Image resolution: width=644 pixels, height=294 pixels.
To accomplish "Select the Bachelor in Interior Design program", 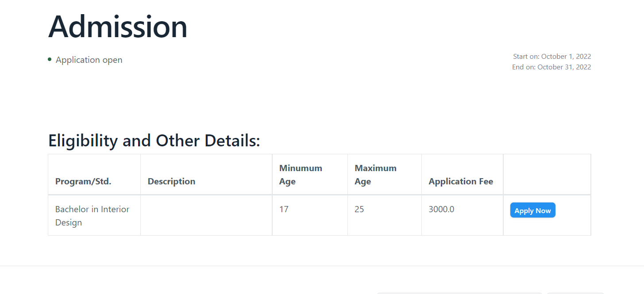I will 92,215.
